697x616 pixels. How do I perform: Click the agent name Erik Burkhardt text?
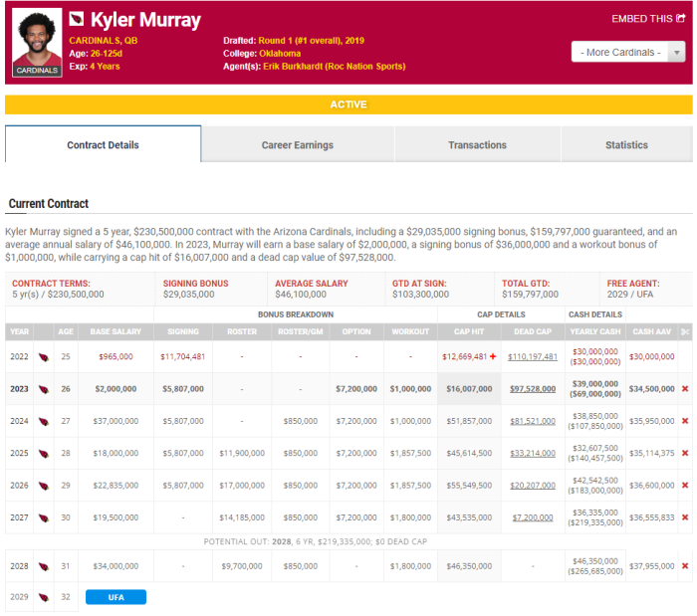point(335,66)
